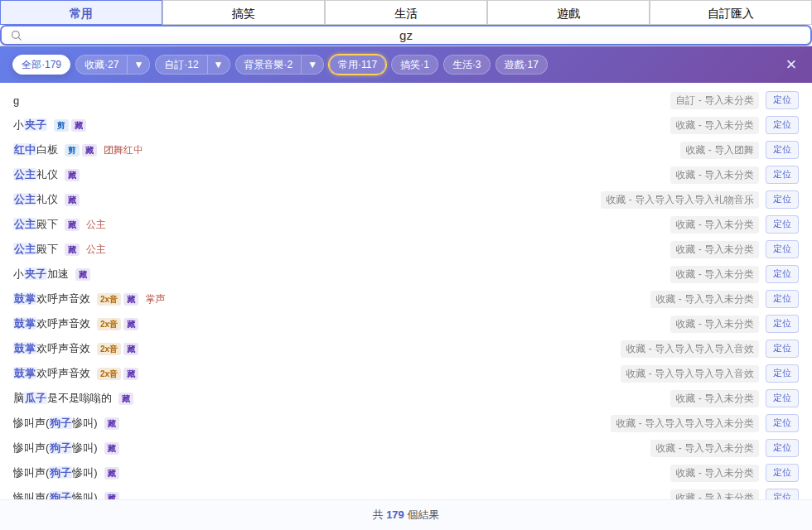This screenshot has height=530, width=812.
Task: Select the 全部·179 filter chip
Action: coord(41,65)
